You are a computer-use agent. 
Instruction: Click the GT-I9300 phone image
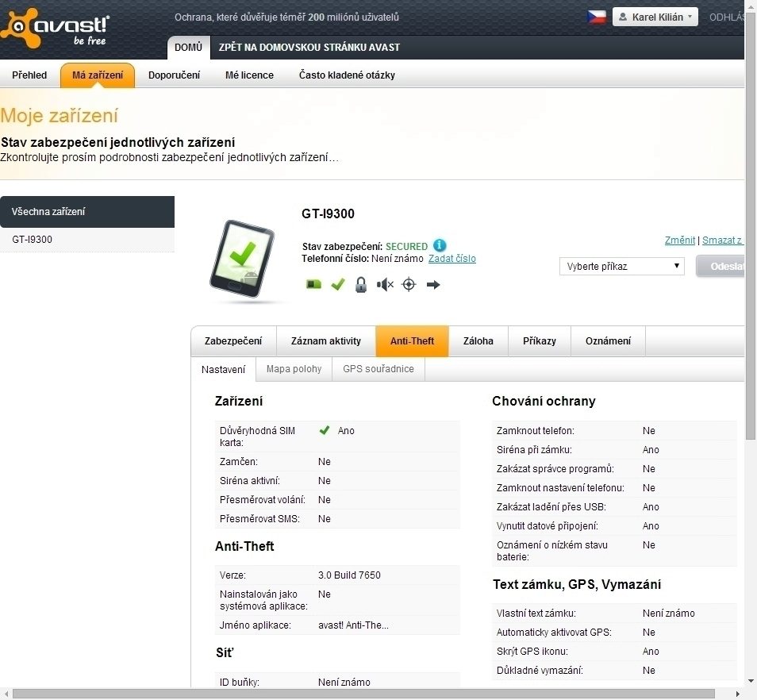pyautogui.click(x=242, y=259)
